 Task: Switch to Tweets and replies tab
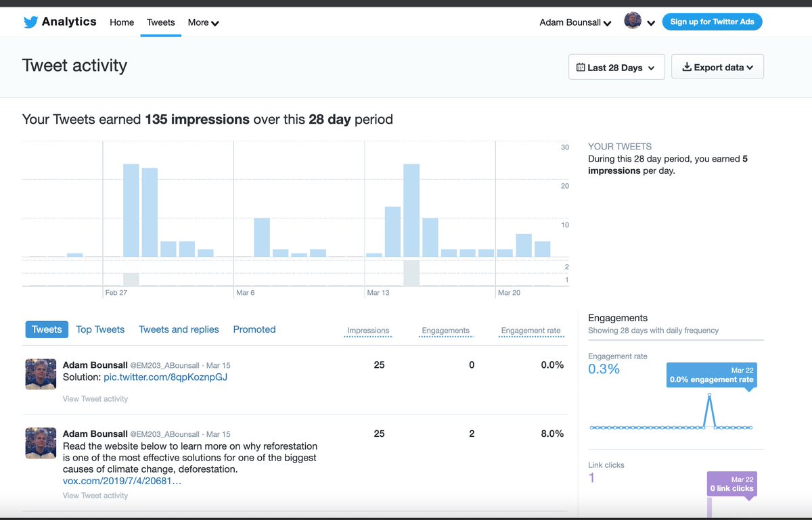click(x=179, y=329)
